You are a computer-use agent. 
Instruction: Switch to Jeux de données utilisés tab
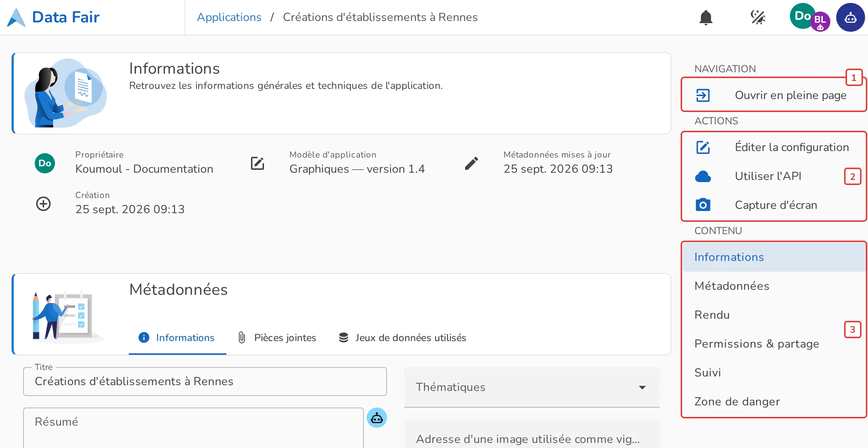click(x=403, y=337)
